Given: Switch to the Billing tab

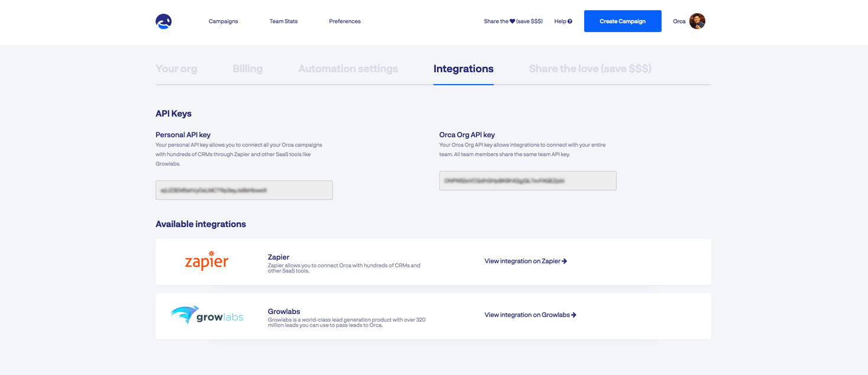Looking at the screenshot, I should (x=248, y=69).
